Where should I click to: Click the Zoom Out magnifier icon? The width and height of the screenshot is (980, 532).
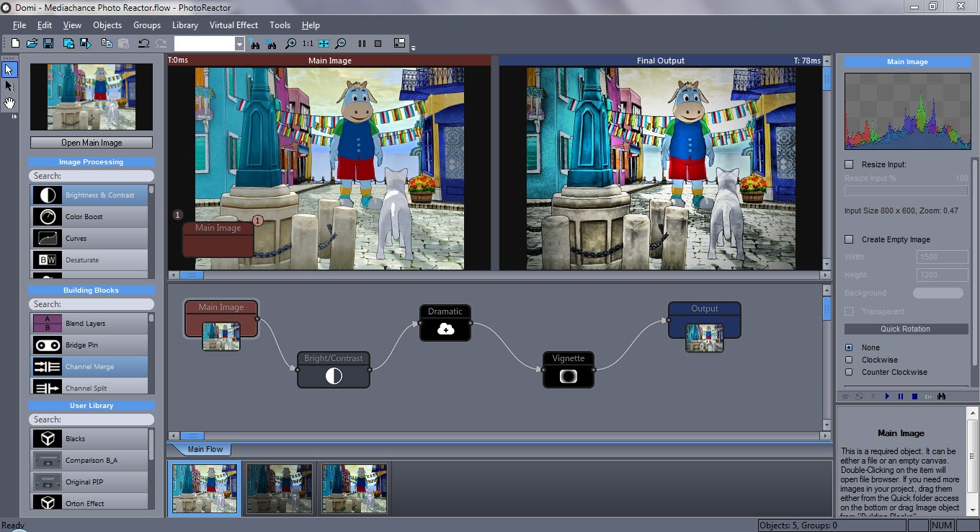click(341, 44)
